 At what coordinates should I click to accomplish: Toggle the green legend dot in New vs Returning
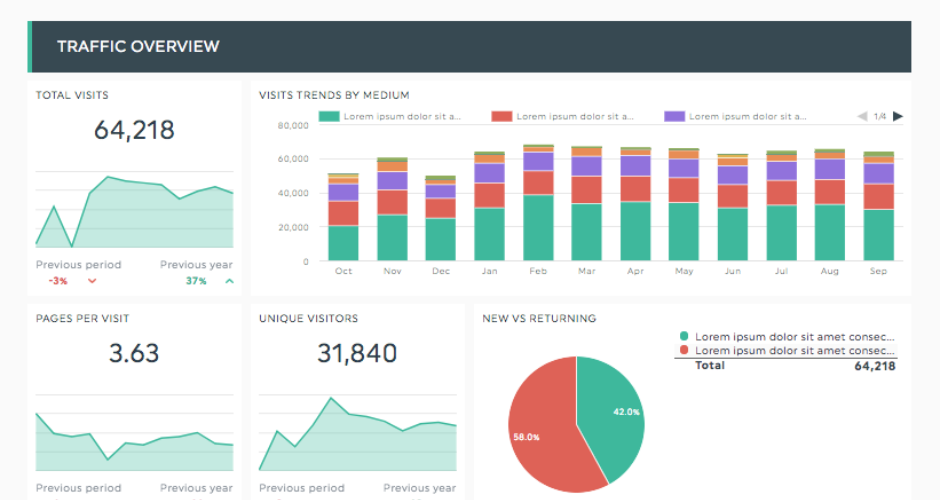click(684, 337)
